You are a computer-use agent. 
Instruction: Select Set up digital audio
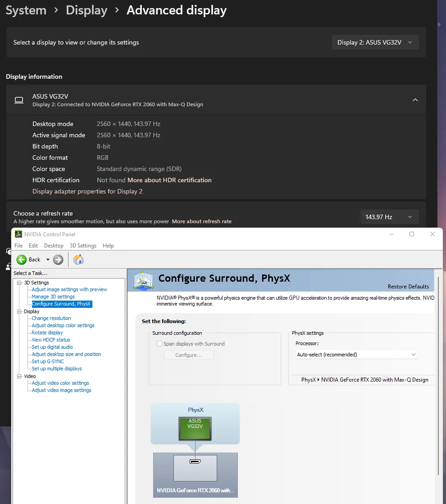coord(52,347)
